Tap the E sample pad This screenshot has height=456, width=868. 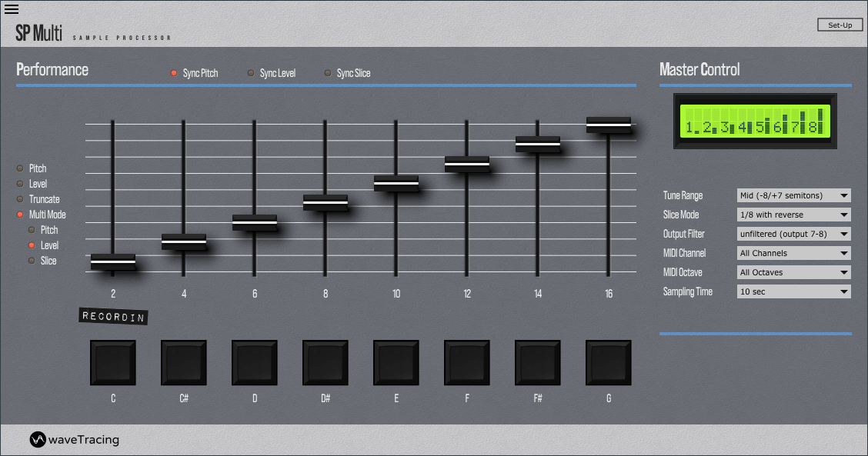pyautogui.click(x=396, y=363)
